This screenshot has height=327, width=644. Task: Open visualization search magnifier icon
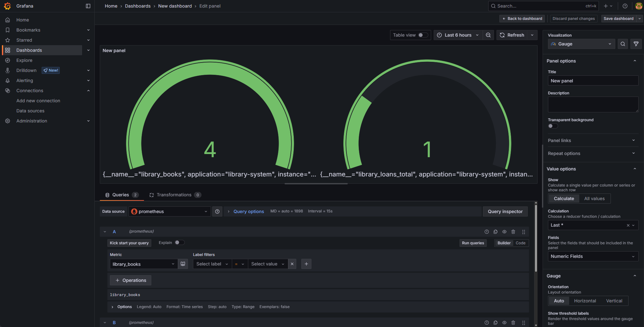(623, 44)
